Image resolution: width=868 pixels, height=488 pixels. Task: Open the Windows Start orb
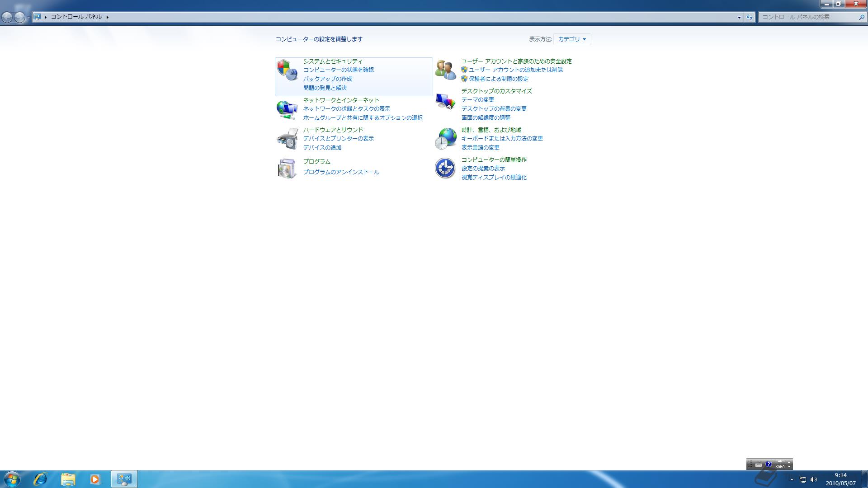12,479
